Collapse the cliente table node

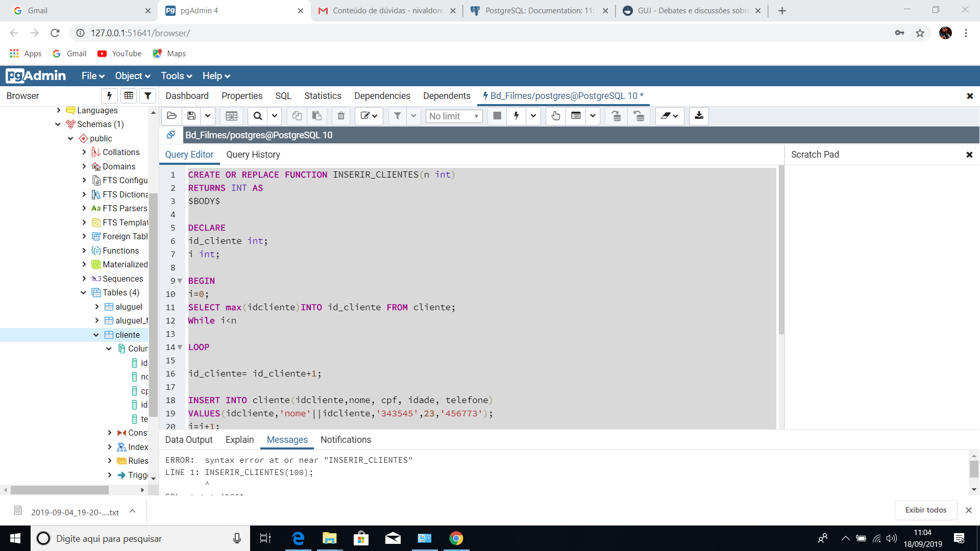(96, 335)
